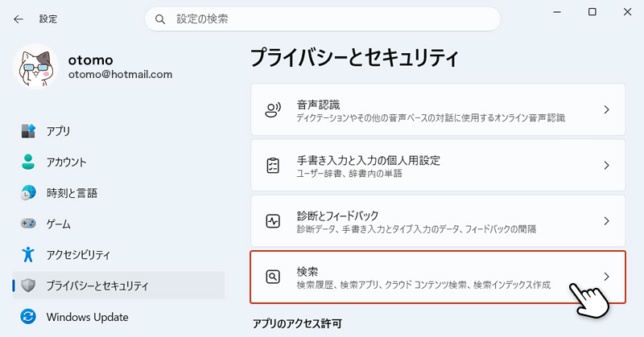Open the 検索 chevron arrow
The image size is (644, 337).
coord(607,277)
